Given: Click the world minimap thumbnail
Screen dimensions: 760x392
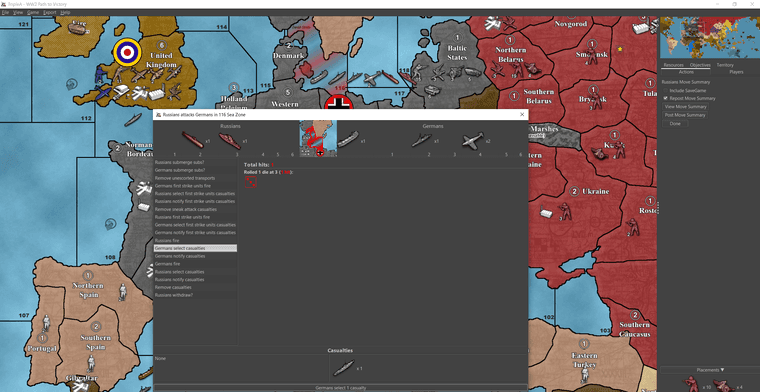Looking at the screenshot, I should pyautogui.click(x=710, y=38).
